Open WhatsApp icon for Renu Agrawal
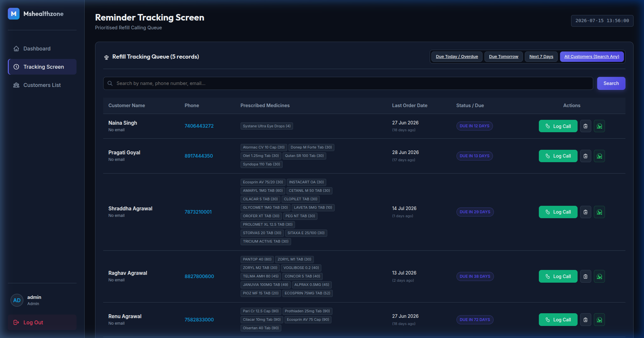This screenshot has width=644, height=338. (599, 320)
